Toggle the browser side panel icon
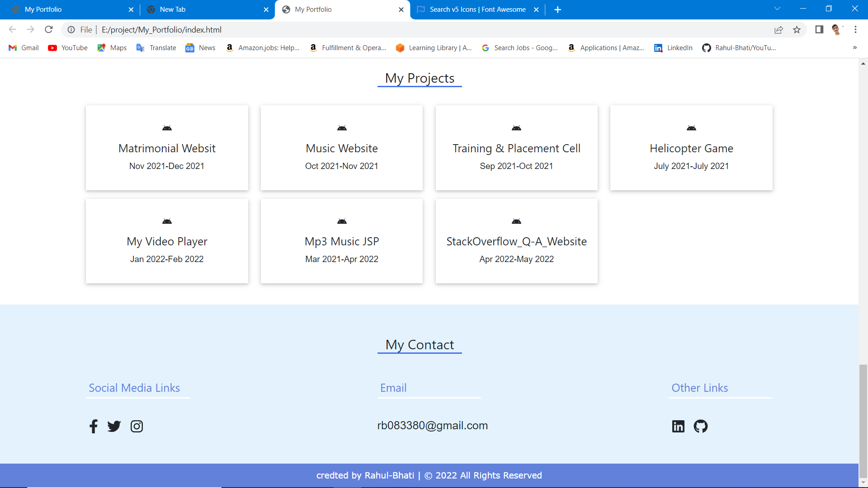Image resolution: width=868 pixels, height=488 pixels. [819, 30]
